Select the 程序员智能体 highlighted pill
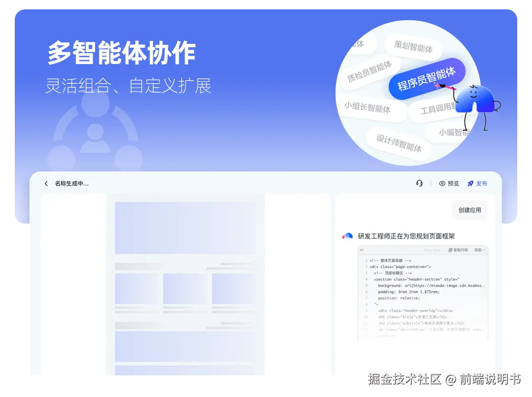Image resolution: width=532 pixels, height=397 pixels. pyautogui.click(x=427, y=79)
